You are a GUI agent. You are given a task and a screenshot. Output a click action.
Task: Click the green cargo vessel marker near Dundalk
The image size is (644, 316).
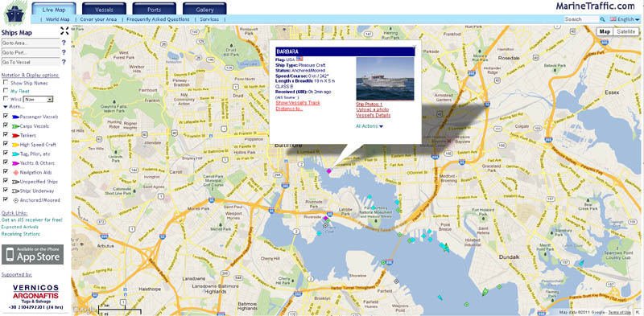click(485, 292)
